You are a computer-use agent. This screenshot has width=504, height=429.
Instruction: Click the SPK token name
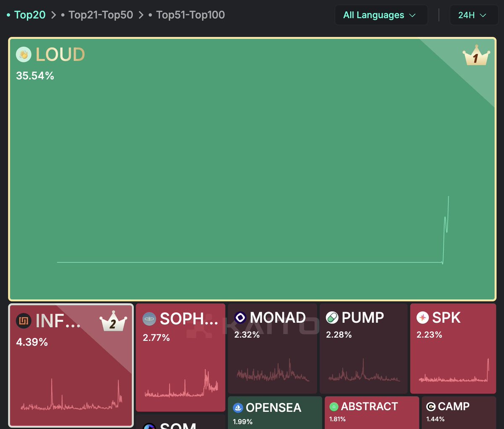[x=446, y=318]
